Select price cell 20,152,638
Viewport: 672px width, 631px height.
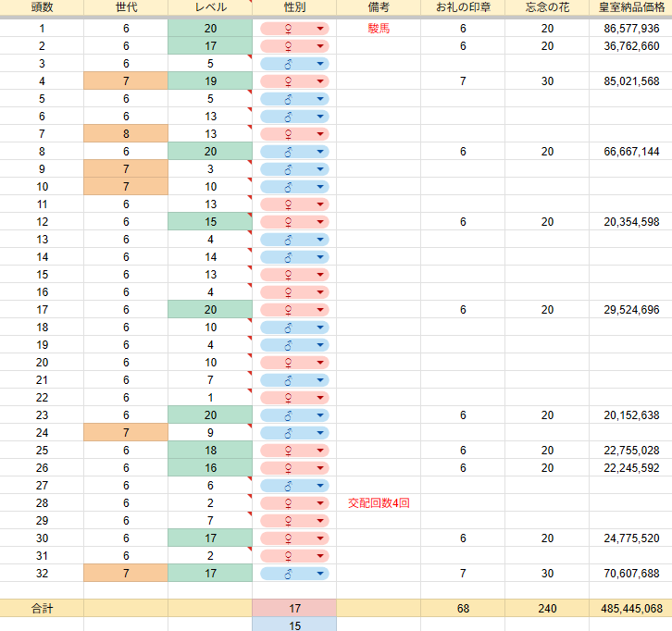point(631,415)
